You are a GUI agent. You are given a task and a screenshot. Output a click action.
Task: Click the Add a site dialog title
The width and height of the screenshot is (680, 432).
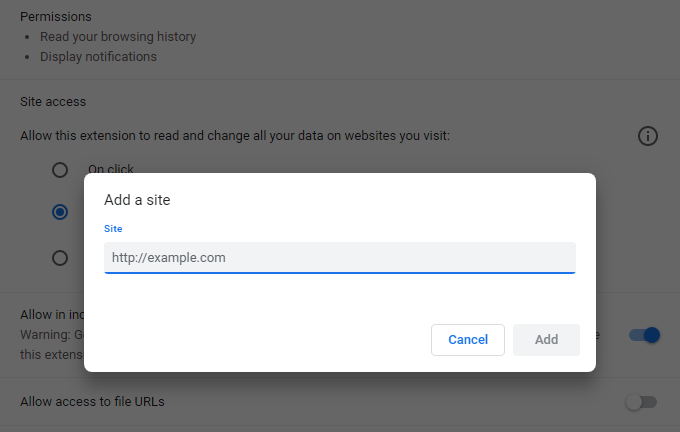tap(137, 200)
